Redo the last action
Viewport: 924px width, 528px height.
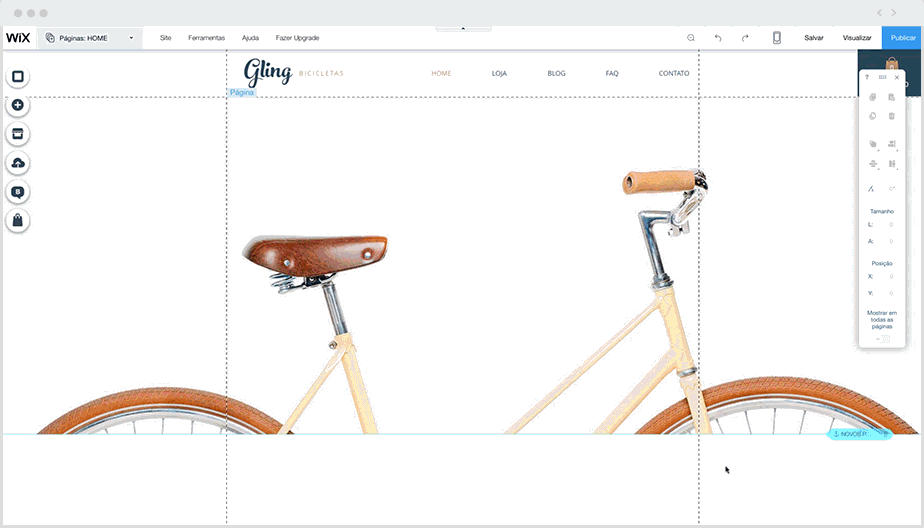click(745, 38)
